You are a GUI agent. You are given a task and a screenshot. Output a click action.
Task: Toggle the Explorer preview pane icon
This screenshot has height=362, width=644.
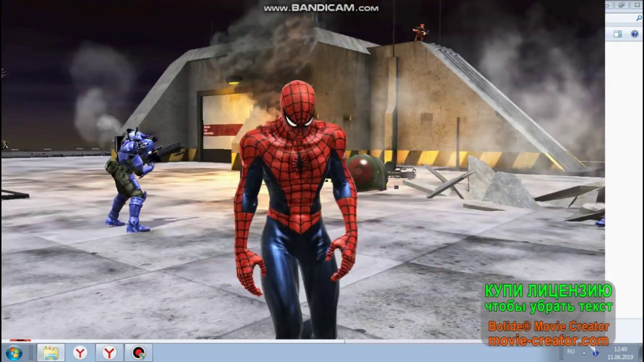coord(618,34)
